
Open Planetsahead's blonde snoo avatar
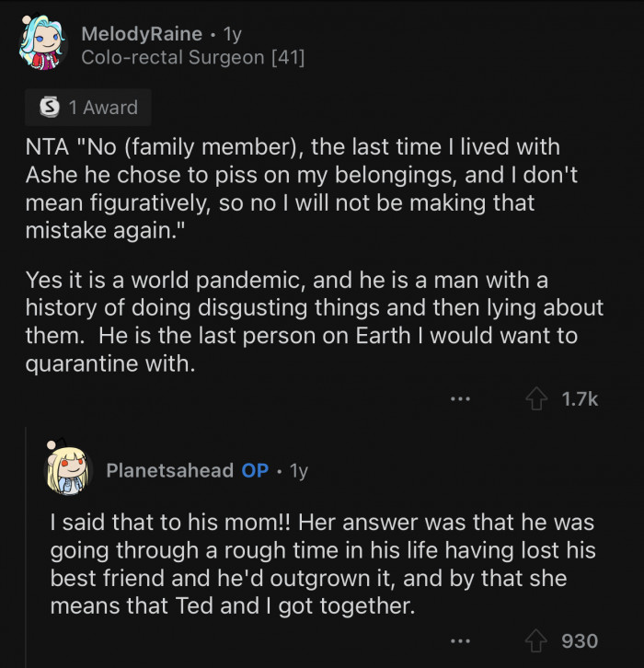point(68,469)
